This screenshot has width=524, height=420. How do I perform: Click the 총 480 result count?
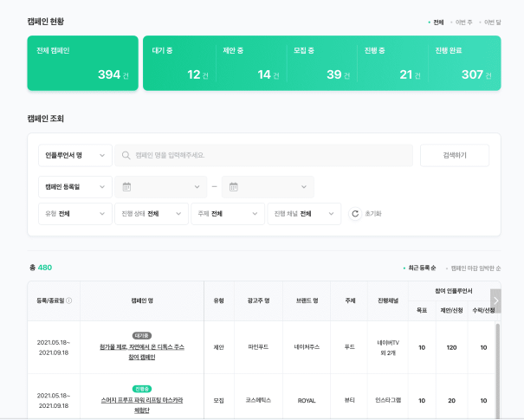tap(41, 268)
